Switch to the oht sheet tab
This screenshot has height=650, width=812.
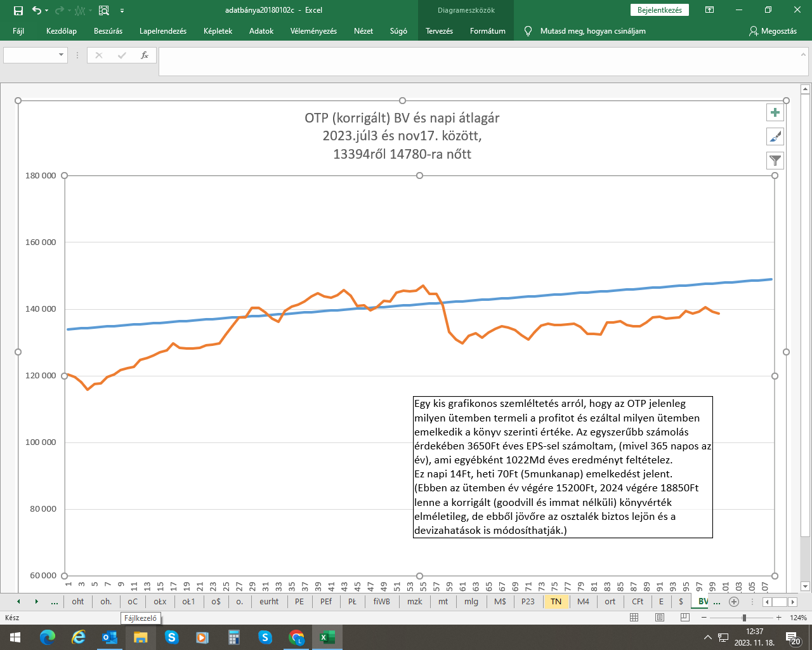77,602
